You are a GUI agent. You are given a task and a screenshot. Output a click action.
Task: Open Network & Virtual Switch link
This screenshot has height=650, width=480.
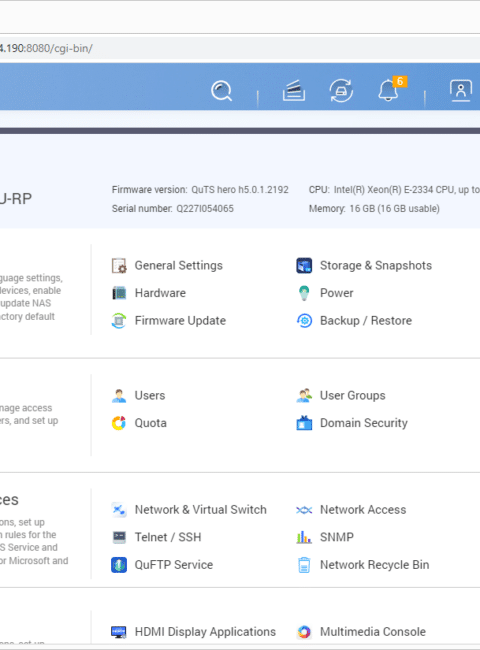point(201,510)
